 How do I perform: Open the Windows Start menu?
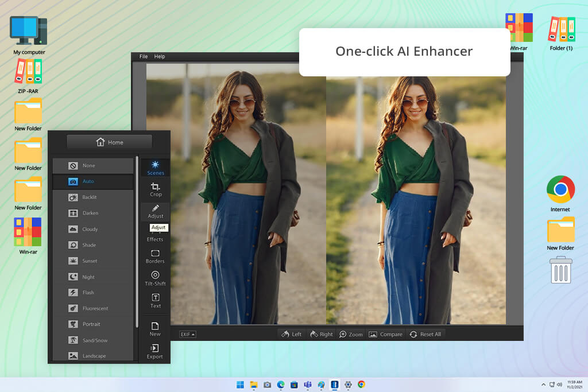[241, 385]
